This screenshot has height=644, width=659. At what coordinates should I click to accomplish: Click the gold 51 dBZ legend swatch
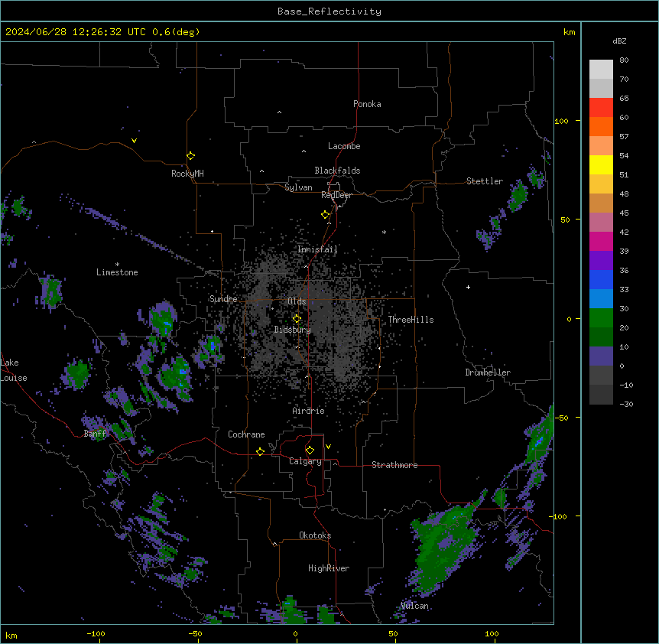pos(601,184)
